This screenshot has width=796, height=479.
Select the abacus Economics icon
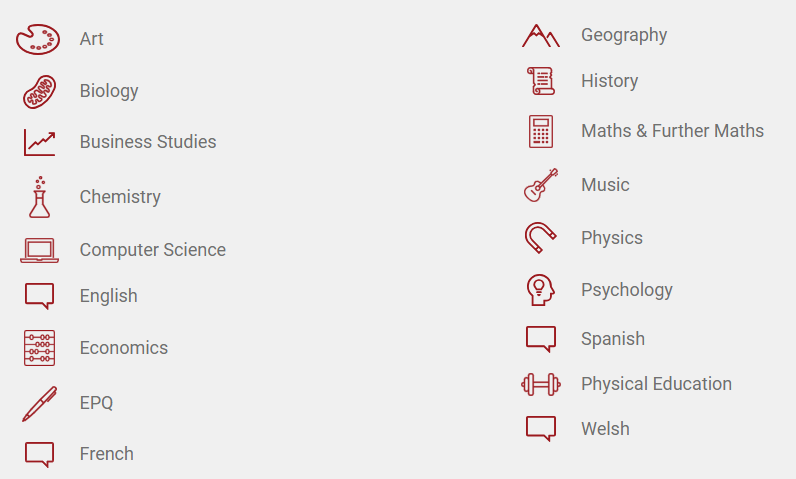click(39, 348)
